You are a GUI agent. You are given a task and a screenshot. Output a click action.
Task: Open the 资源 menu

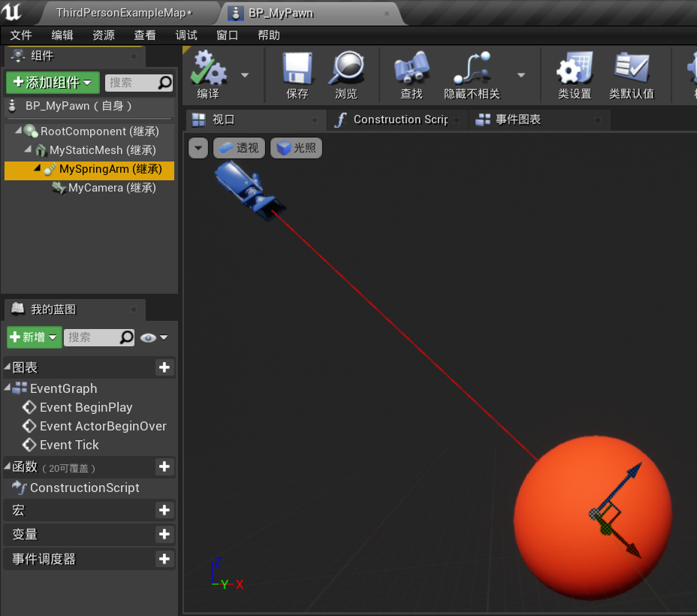(x=103, y=35)
